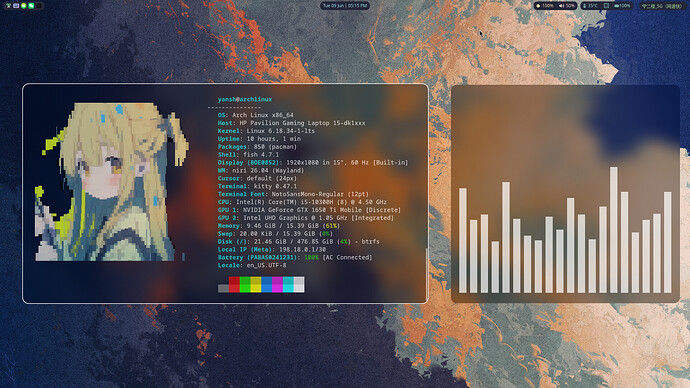Click the square bright-green icon in top-left bar
Viewport: 690px width, 388px height.
click(31, 6)
